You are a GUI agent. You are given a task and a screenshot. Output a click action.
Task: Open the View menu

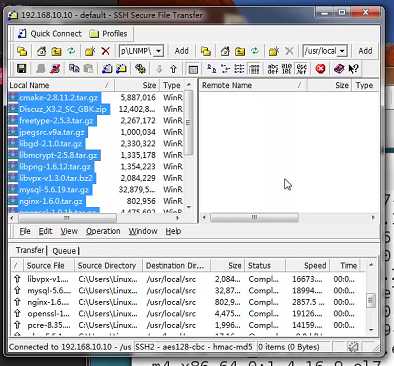point(69,231)
